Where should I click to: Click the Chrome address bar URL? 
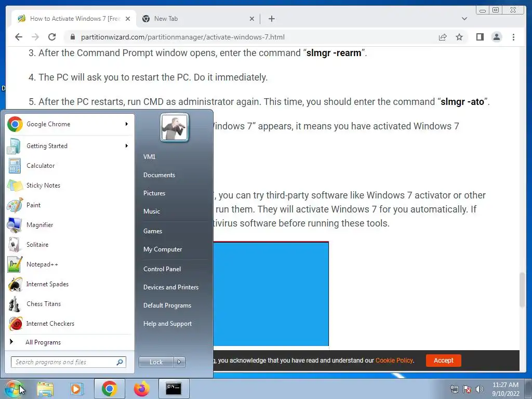point(182,37)
